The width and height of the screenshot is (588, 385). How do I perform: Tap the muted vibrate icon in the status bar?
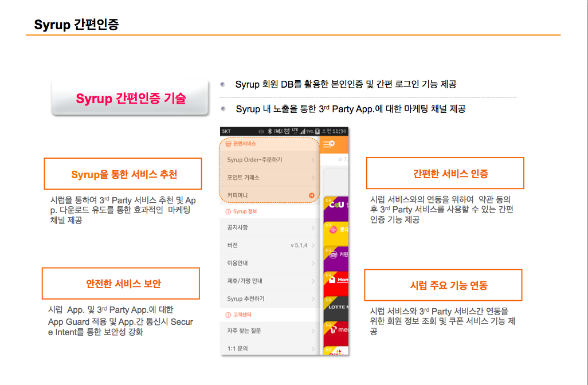click(x=278, y=131)
